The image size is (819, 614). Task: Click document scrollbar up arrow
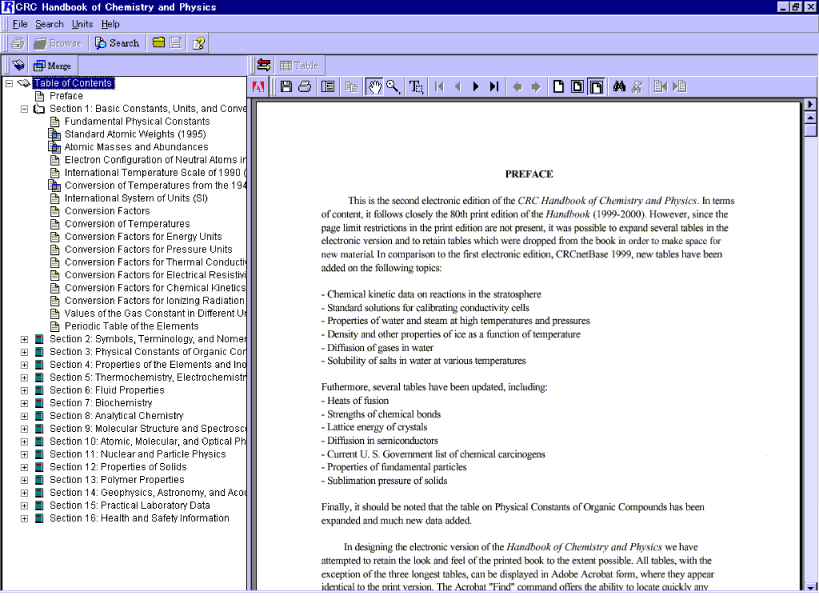click(x=810, y=117)
